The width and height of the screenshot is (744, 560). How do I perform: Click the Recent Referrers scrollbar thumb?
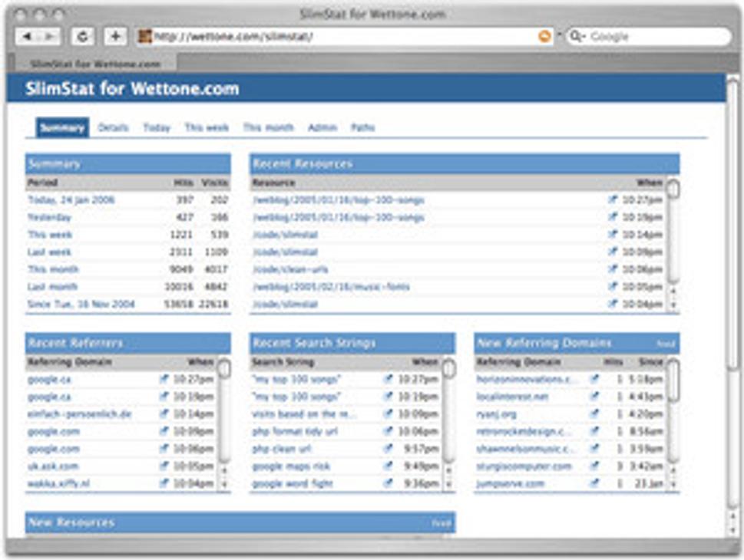pyautogui.click(x=224, y=369)
